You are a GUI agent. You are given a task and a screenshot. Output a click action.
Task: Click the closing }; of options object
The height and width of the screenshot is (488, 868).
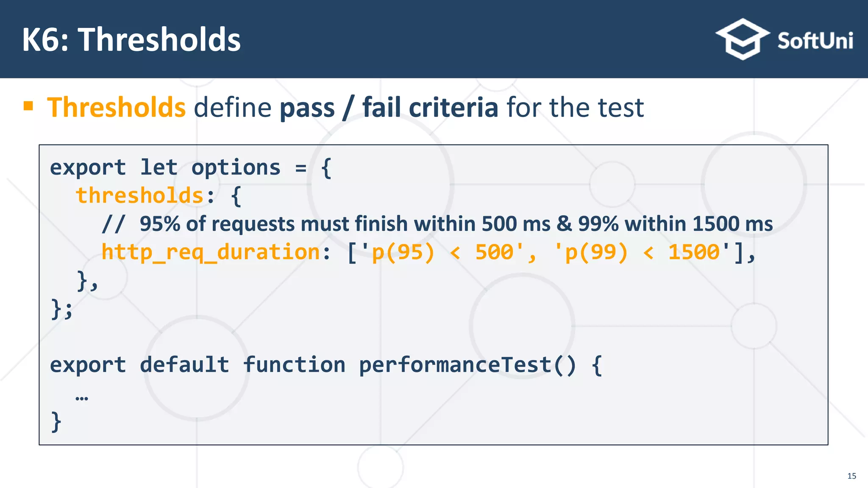coord(62,309)
